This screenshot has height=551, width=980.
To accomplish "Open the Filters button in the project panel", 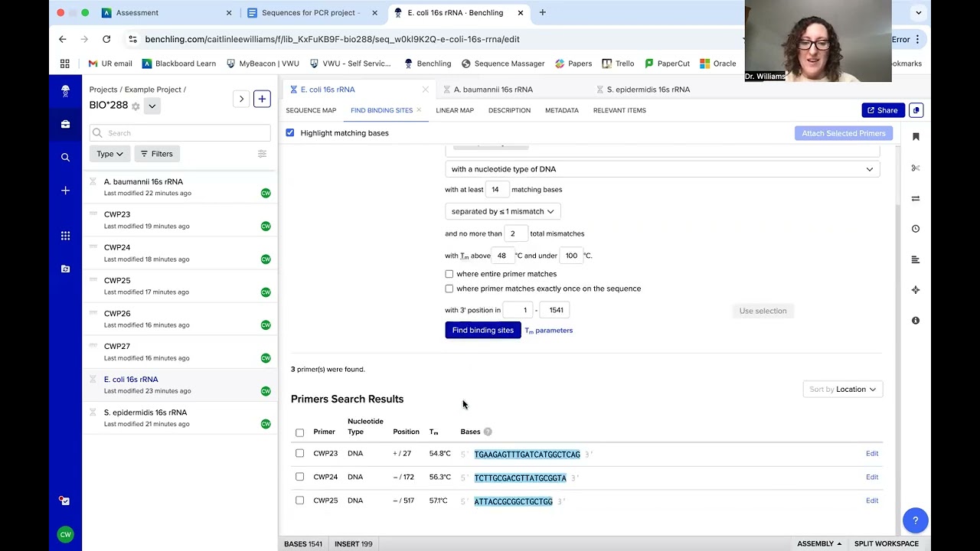I will click(157, 154).
